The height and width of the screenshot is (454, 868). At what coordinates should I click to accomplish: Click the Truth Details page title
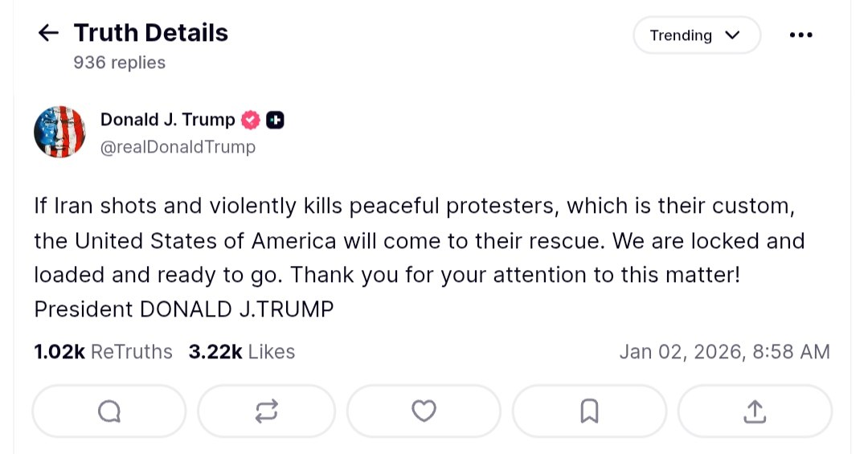151,33
